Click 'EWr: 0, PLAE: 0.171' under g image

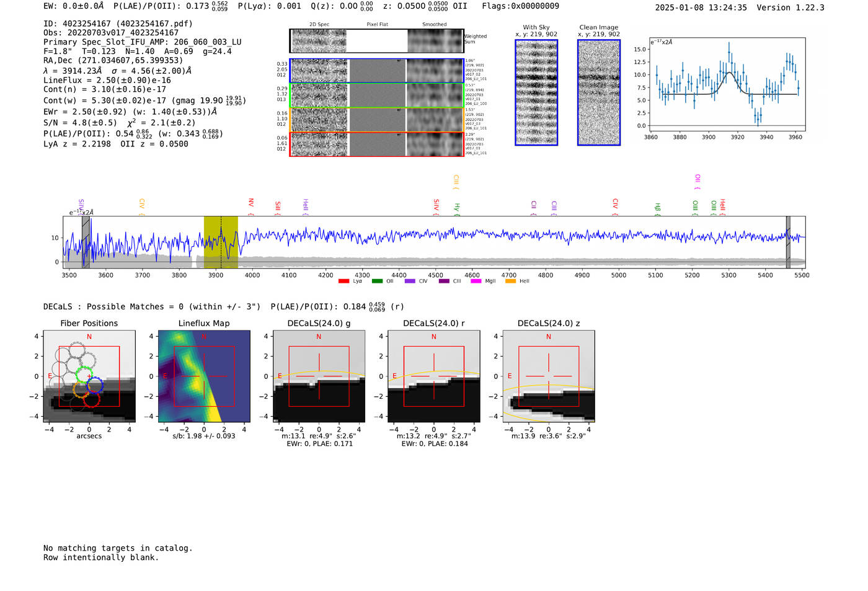(x=320, y=443)
